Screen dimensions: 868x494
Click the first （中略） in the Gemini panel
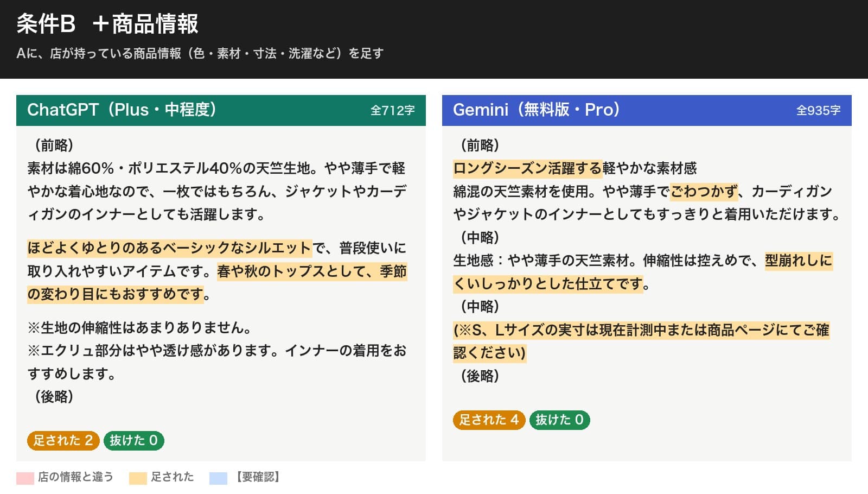click(480, 237)
